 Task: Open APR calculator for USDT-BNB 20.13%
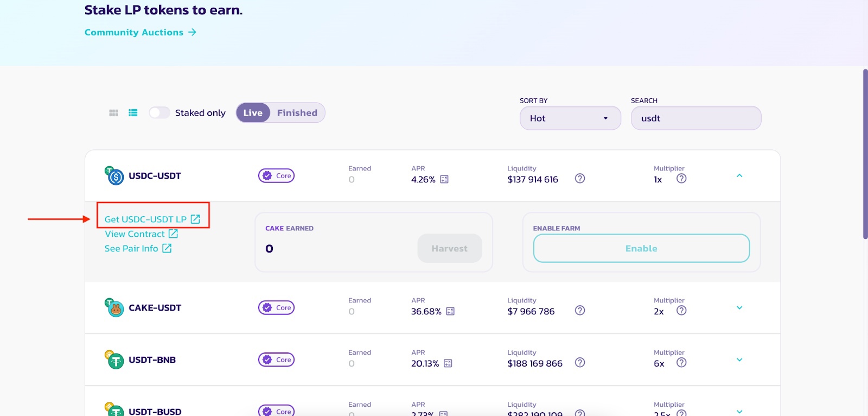tap(448, 363)
